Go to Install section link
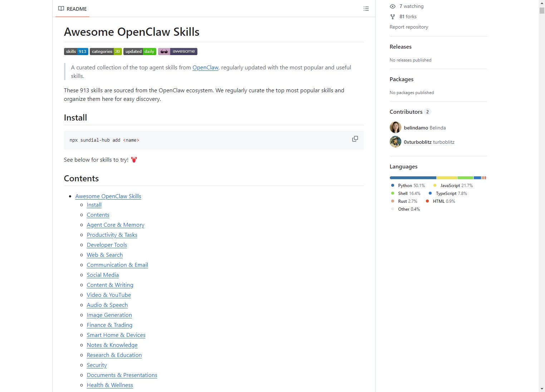The image size is (545, 392). pos(94,205)
